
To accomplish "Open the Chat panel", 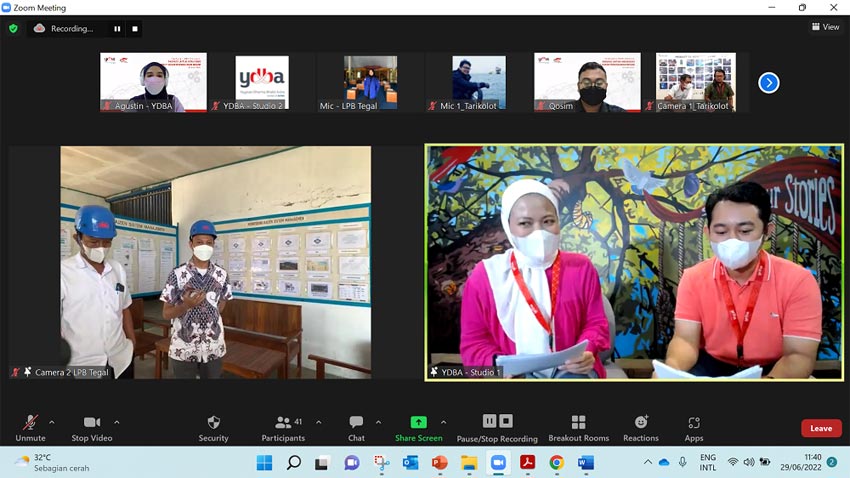I will coord(356,429).
